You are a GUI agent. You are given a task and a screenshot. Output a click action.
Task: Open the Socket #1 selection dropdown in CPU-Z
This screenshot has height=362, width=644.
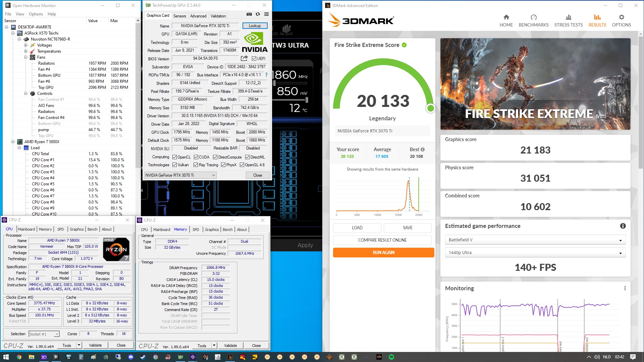coord(44,334)
